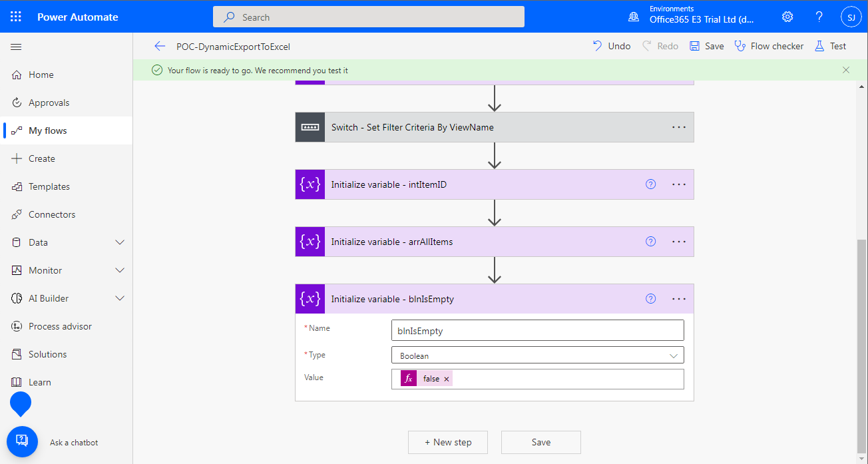Image resolution: width=868 pixels, height=464 pixels.
Task: Select My flows in sidebar
Action: (67, 130)
